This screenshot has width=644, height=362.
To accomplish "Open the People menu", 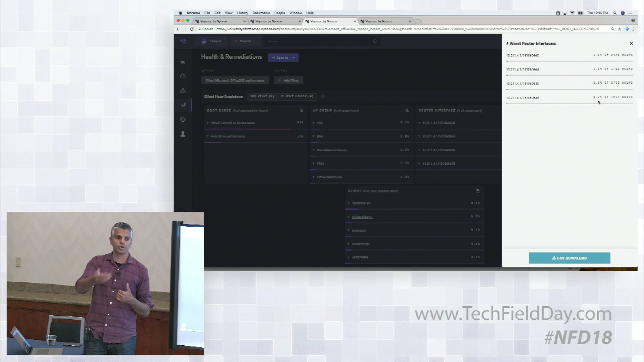I will [x=280, y=13].
